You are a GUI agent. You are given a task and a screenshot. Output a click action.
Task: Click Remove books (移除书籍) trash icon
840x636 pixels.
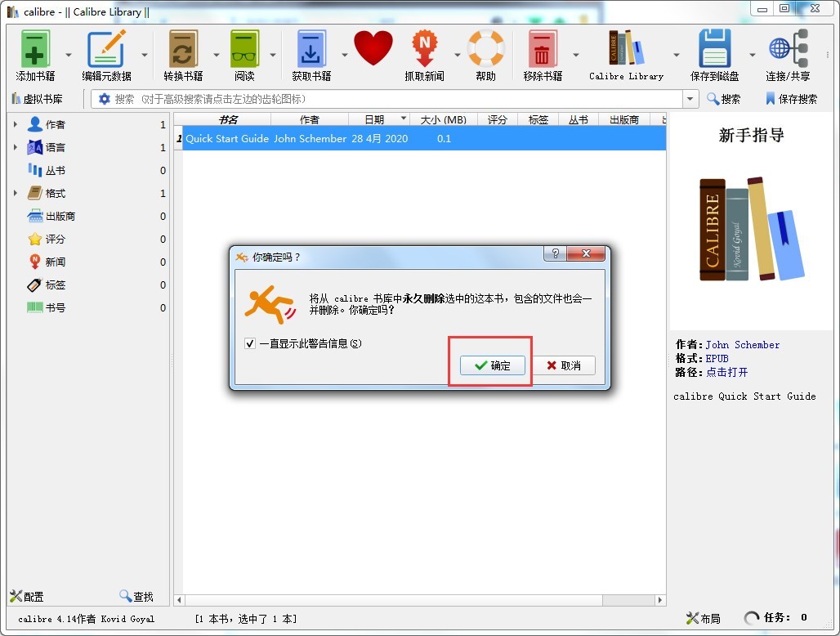tap(542, 49)
